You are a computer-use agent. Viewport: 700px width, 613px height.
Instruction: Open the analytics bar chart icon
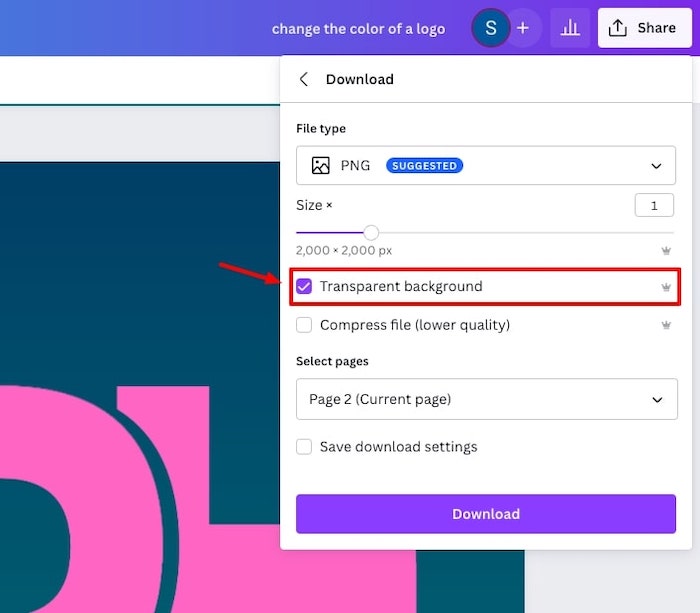point(570,28)
